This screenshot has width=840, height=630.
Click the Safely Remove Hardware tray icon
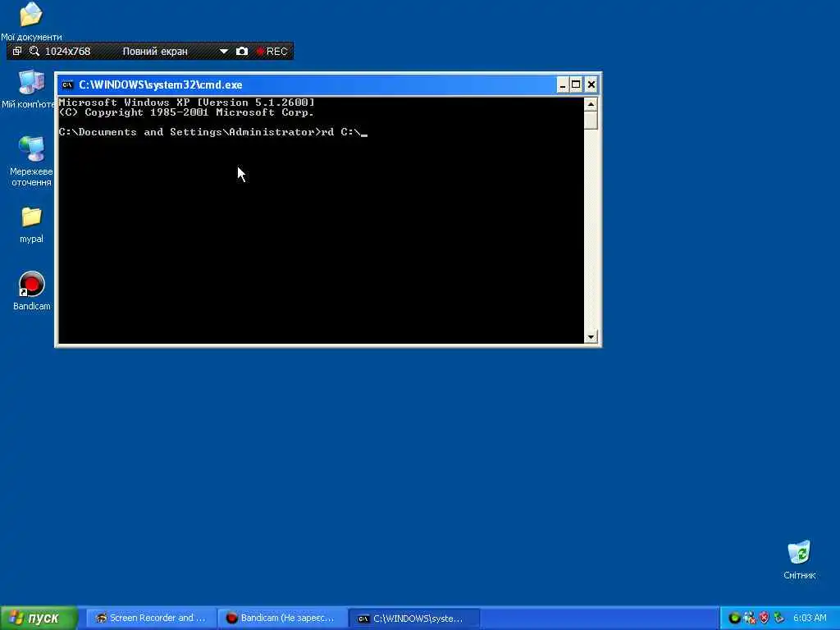coord(778,619)
